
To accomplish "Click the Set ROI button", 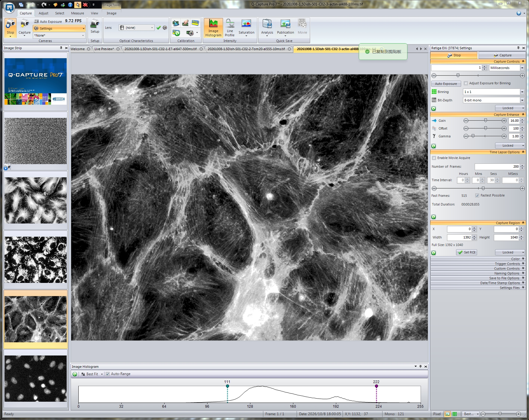I will [x=467, y=253].
